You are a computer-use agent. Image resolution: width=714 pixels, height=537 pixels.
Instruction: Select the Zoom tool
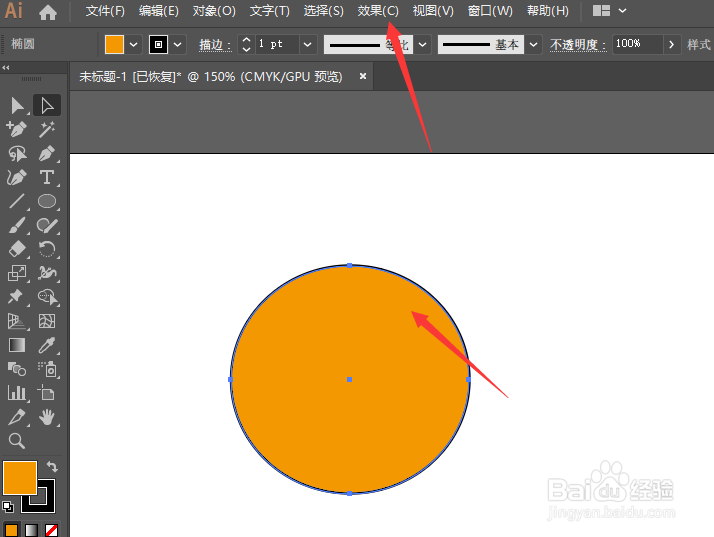click(17, 441)
